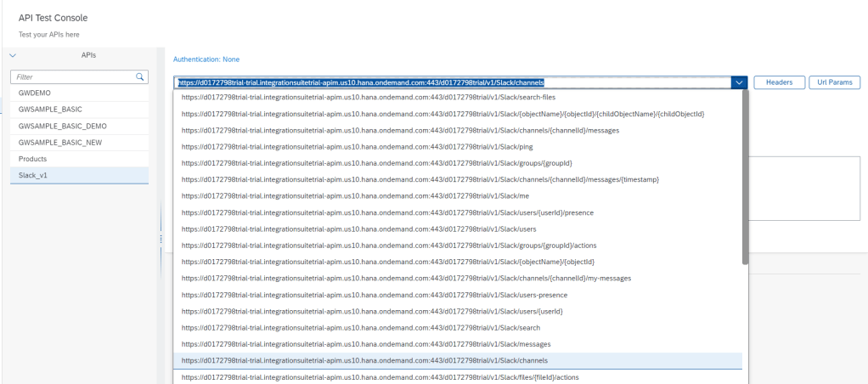
Task: Click the search magnifier icon in filter
Action: [x=140, y=76]
